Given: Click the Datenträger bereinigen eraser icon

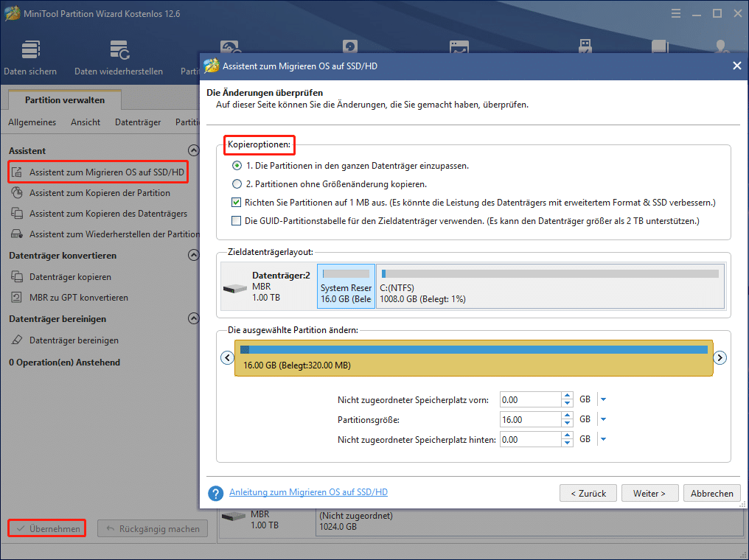Looking at the screenshot, I should 17,340.
